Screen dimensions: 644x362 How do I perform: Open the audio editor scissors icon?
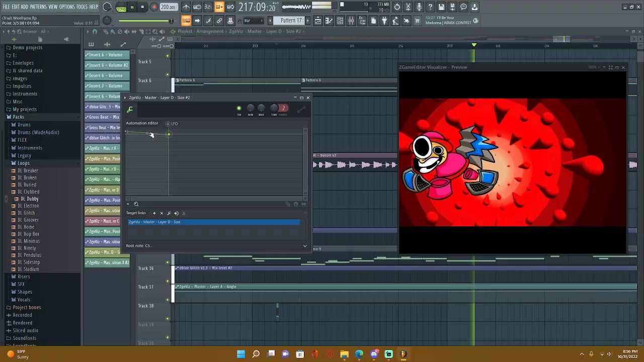coord(408,7)
